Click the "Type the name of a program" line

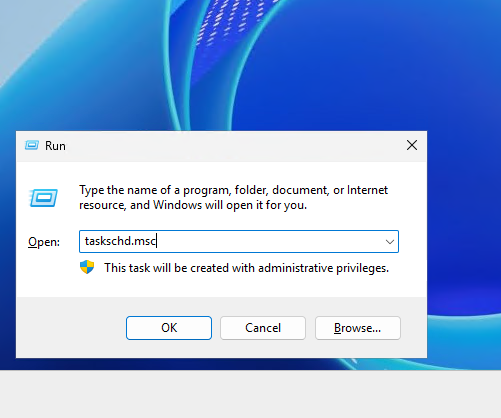click(x=233, y=190)
